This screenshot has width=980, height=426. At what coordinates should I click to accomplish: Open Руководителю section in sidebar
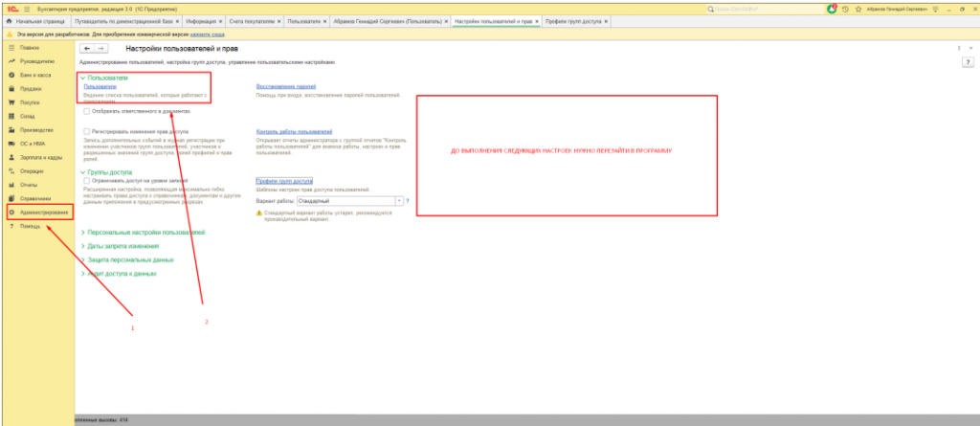(39, 61)
